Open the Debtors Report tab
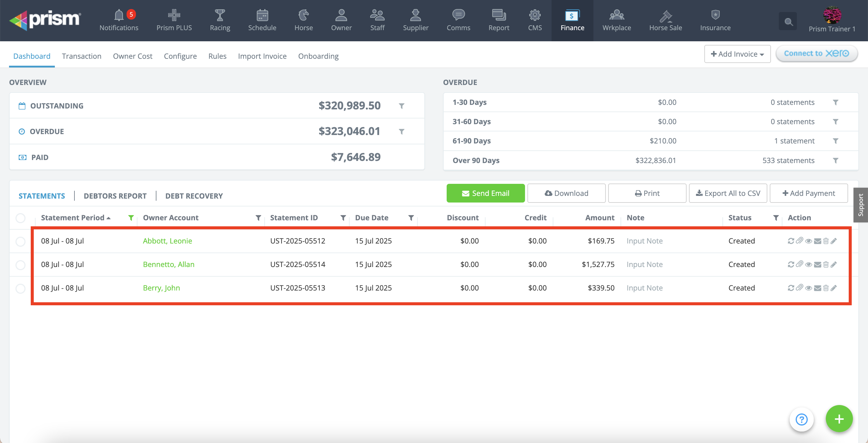Screen dimensions: 868x443 pyautogui.click(x=115, y=196)
